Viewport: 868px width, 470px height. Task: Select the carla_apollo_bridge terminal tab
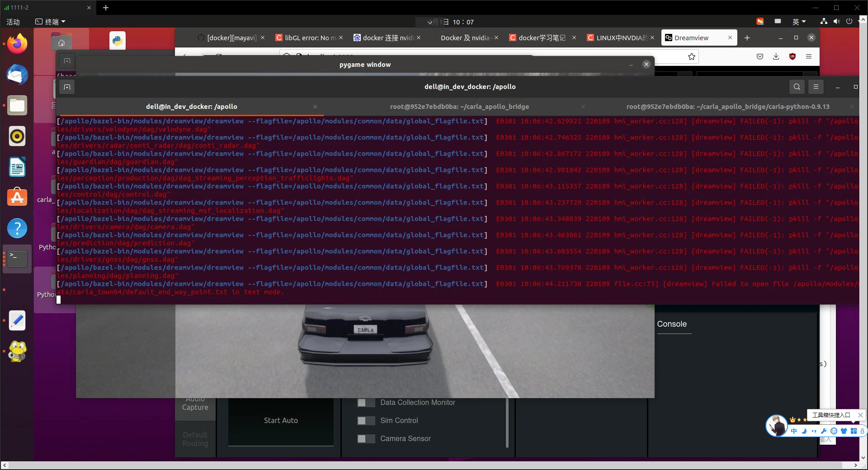[460, 107]
